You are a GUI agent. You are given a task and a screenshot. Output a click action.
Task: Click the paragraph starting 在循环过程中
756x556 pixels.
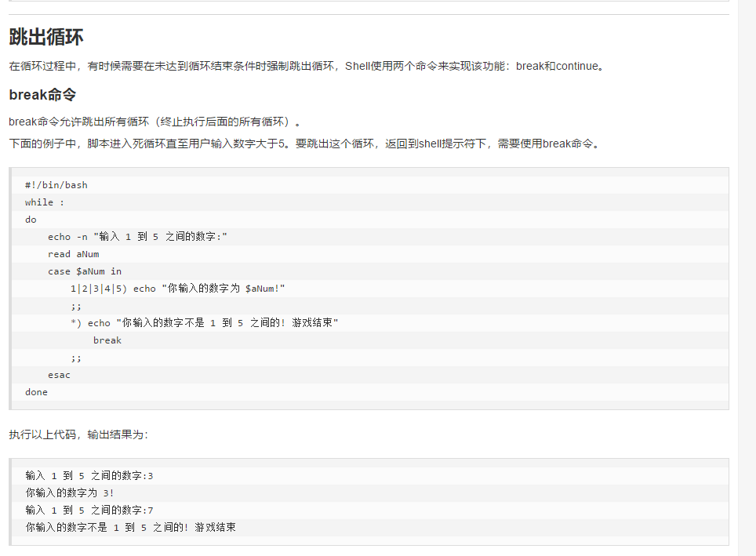click(x=307, y=66)
